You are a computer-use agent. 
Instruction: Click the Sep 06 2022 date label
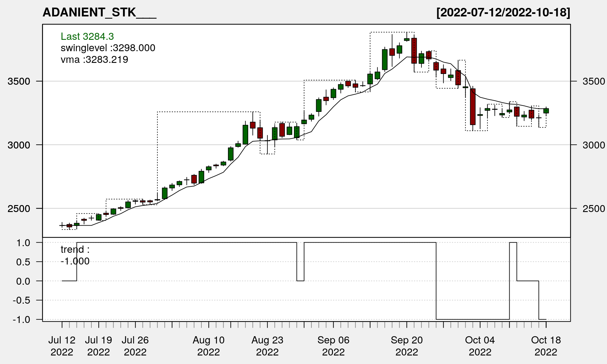coord(334,346)
